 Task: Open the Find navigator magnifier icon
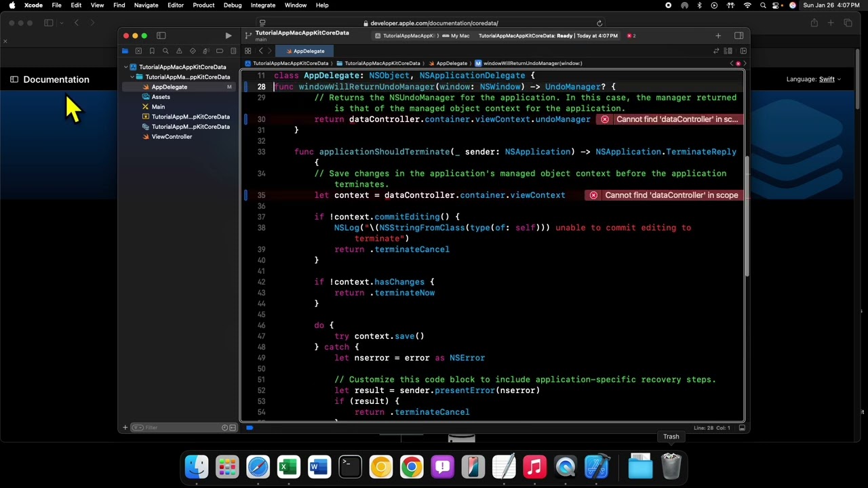click(x=165, y=51)
